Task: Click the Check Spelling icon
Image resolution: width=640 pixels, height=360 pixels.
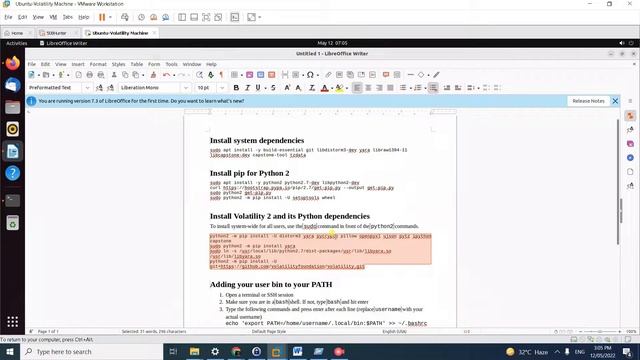Action: (x=211, y=75)
